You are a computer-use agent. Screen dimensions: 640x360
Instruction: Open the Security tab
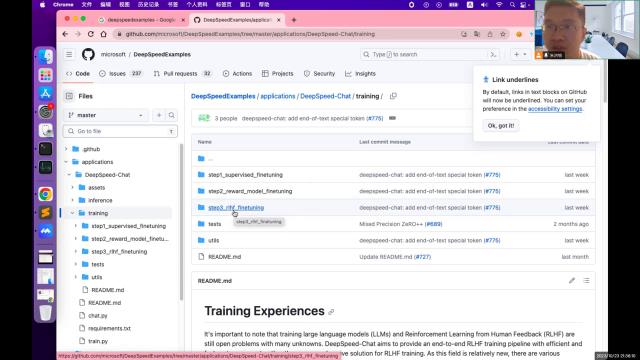coord(320,74)
